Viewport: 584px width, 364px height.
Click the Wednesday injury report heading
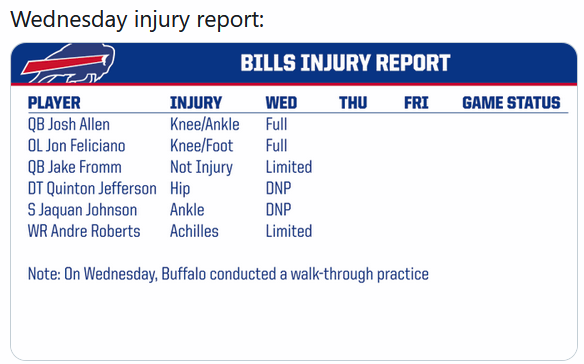click(137, 19)
